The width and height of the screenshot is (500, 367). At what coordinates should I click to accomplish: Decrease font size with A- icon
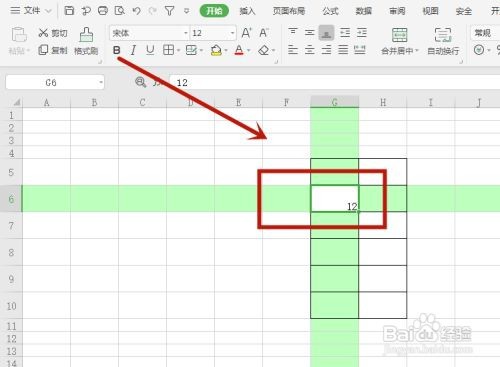(264, 33)
